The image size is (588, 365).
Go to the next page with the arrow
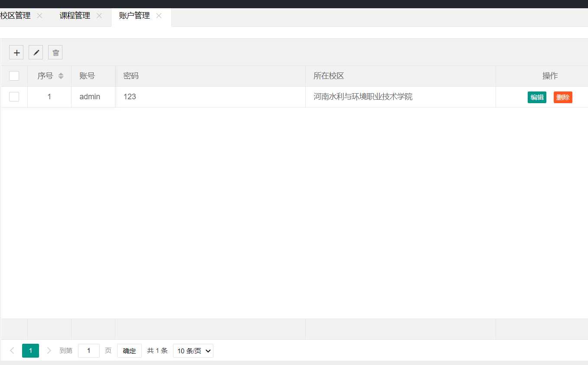pos(49,351)
